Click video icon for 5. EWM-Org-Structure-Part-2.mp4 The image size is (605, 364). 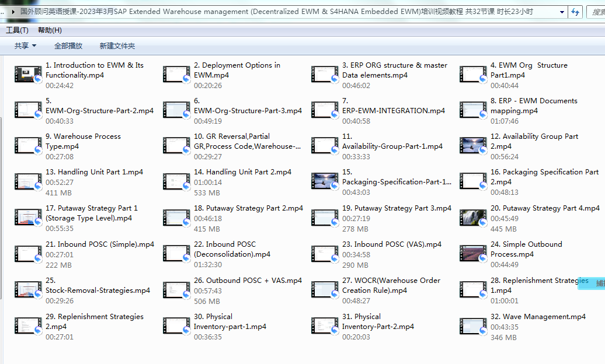[28, 110]
